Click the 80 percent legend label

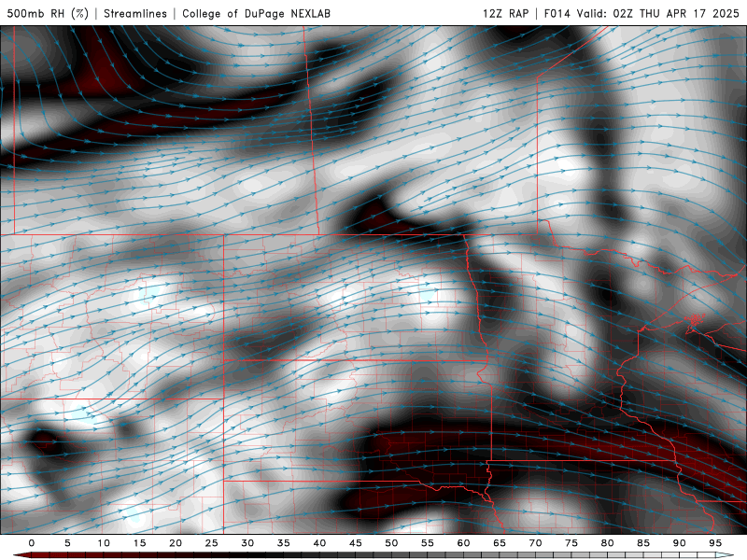(x=608, y=543)
